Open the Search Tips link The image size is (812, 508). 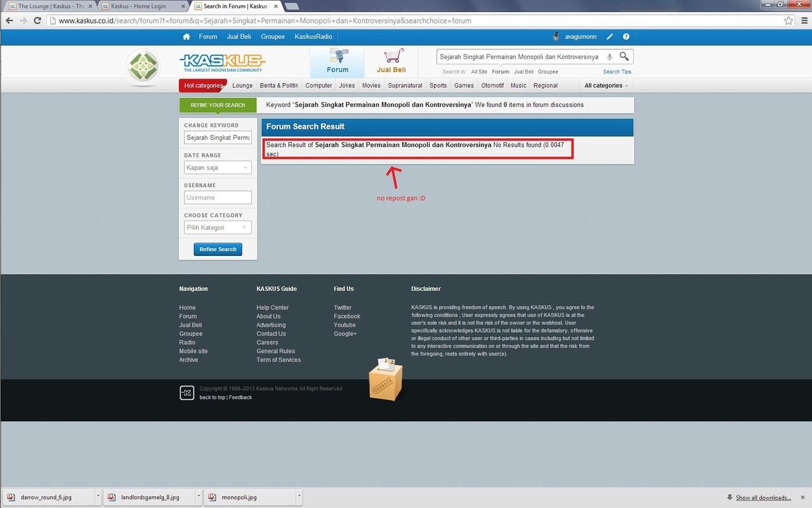[617, 72]
